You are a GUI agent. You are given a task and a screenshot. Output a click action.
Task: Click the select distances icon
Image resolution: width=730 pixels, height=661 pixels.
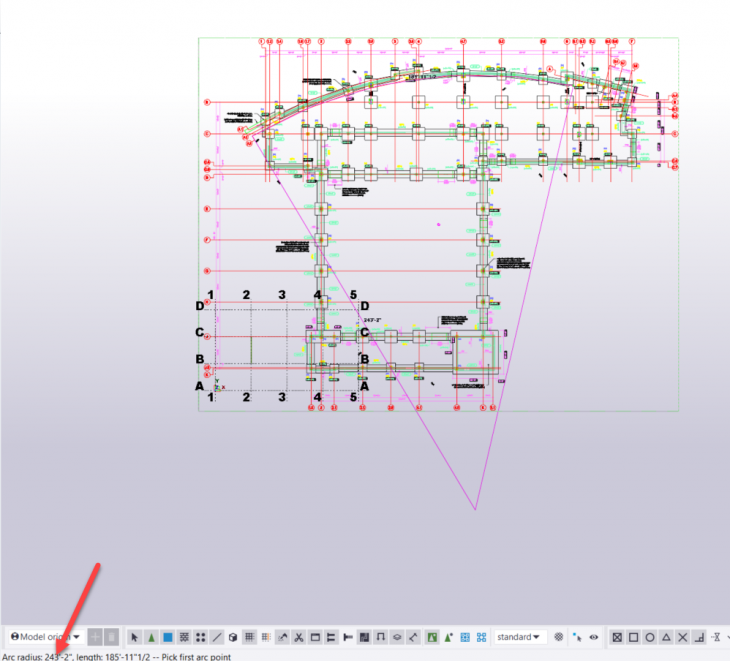coord(413,637)
